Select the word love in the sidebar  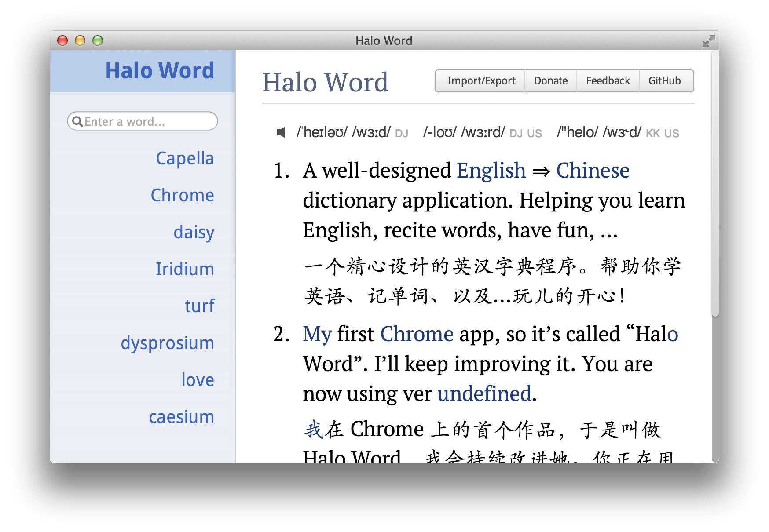coord(198,380)
